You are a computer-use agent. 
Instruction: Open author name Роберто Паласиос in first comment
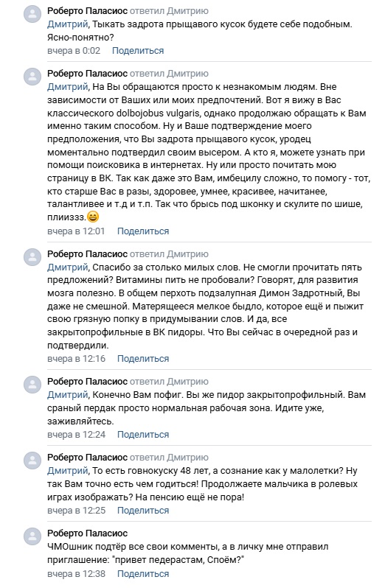coord(88,11)
